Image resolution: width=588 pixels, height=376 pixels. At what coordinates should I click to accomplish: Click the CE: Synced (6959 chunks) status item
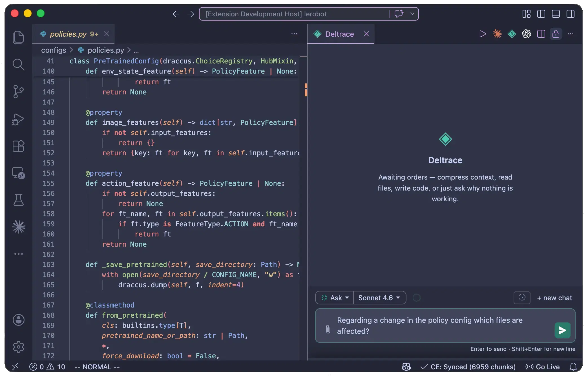(468, 367)
